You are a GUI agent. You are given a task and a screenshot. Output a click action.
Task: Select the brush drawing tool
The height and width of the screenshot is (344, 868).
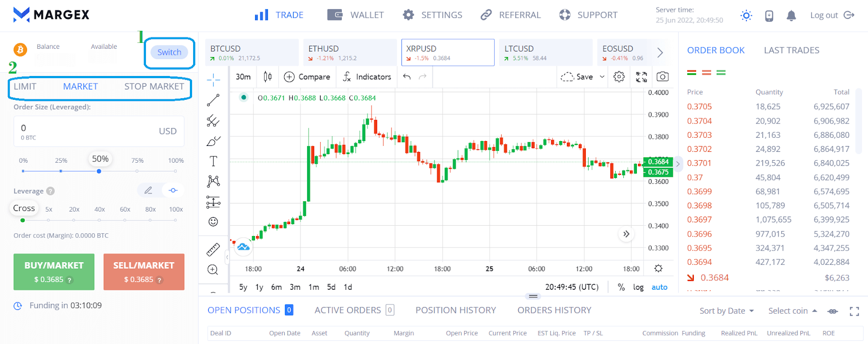[213, 141]
